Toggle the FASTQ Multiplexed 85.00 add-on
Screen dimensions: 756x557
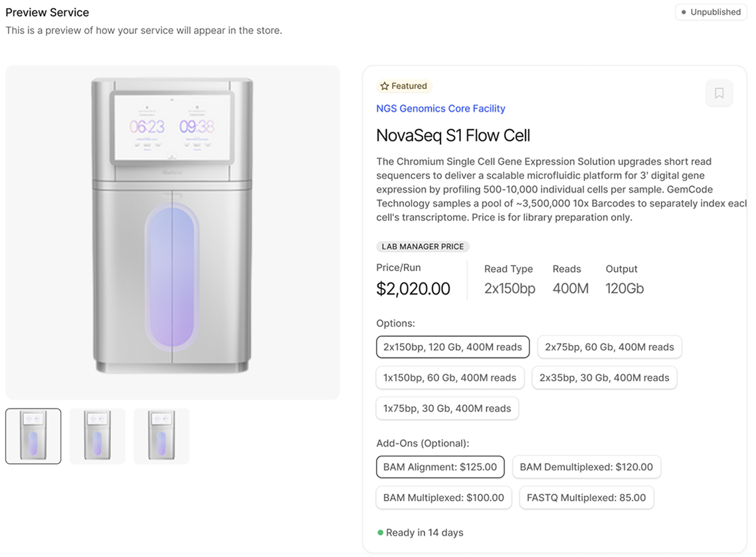tap(587, 498)
